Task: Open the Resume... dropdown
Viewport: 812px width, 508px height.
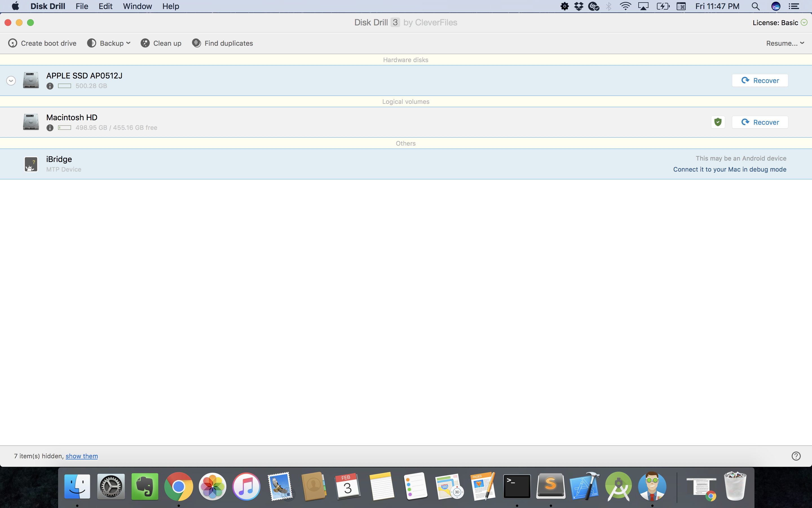Action: (x=785, y=43)
